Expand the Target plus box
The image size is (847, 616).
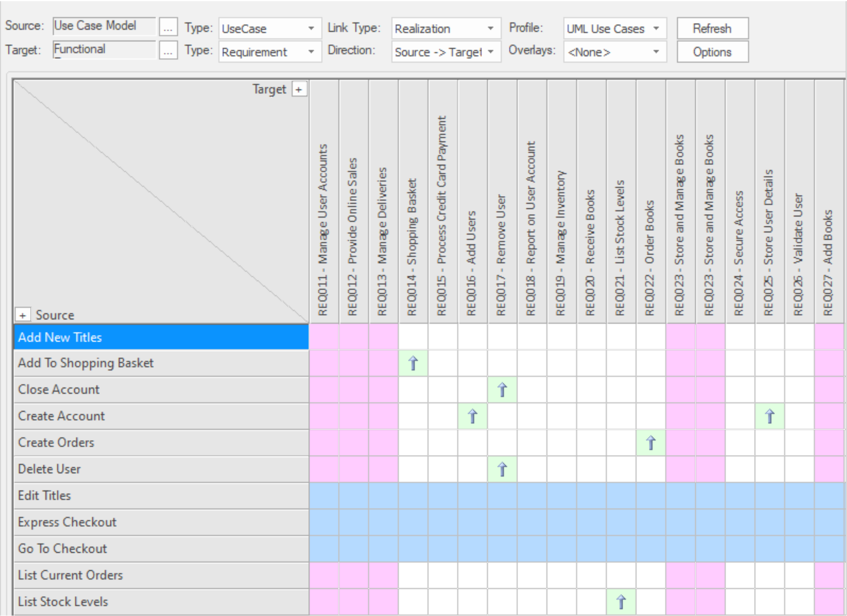click(x=299, y=90)
